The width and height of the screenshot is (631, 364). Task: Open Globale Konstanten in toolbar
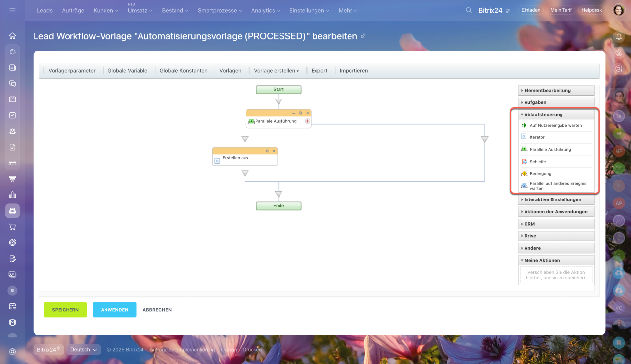pos(183,70)
